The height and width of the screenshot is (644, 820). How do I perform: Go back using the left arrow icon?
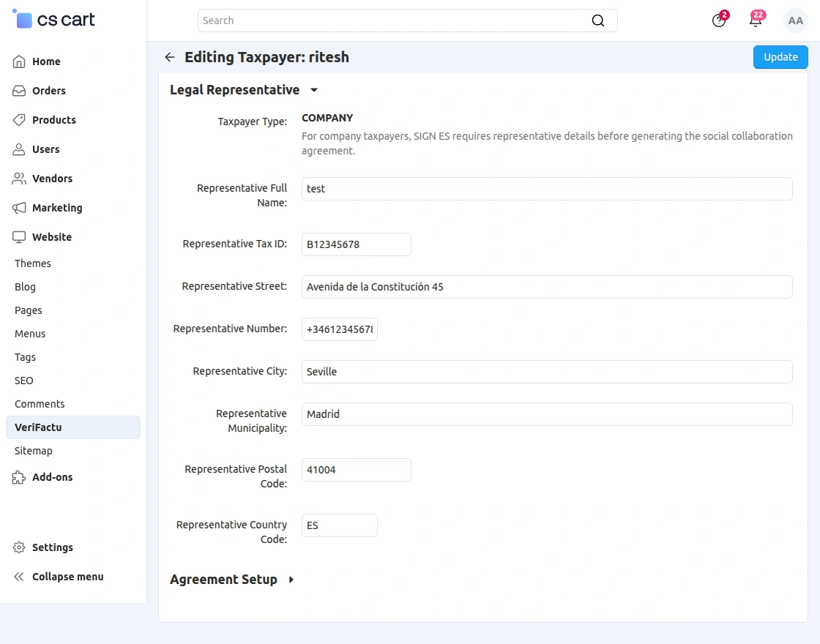coord(169,57)
